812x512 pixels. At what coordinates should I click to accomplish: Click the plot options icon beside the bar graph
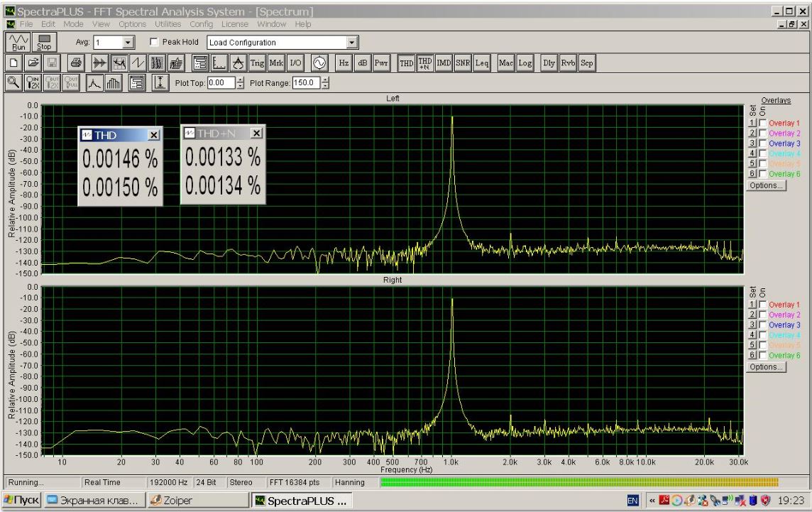(137, 83)
